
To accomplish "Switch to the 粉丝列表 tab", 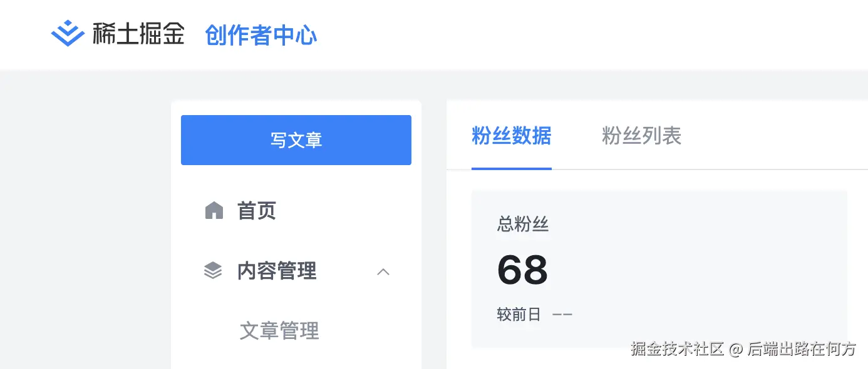I will (641, 136).
